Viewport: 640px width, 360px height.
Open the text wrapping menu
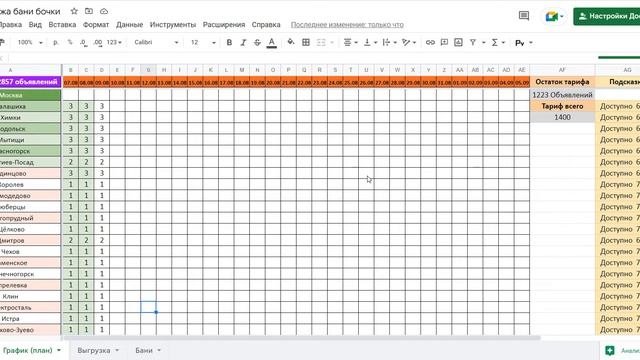(x=389, y=42)
